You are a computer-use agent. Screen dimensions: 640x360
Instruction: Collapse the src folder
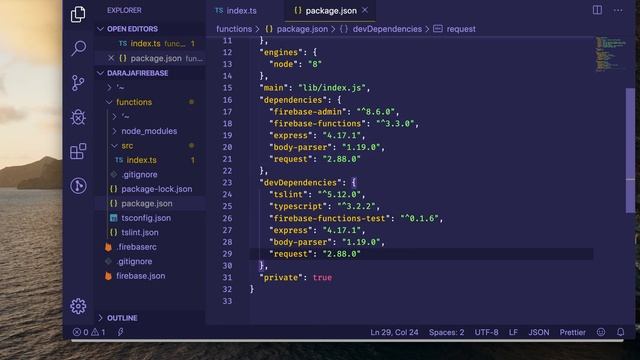(114, 146)
